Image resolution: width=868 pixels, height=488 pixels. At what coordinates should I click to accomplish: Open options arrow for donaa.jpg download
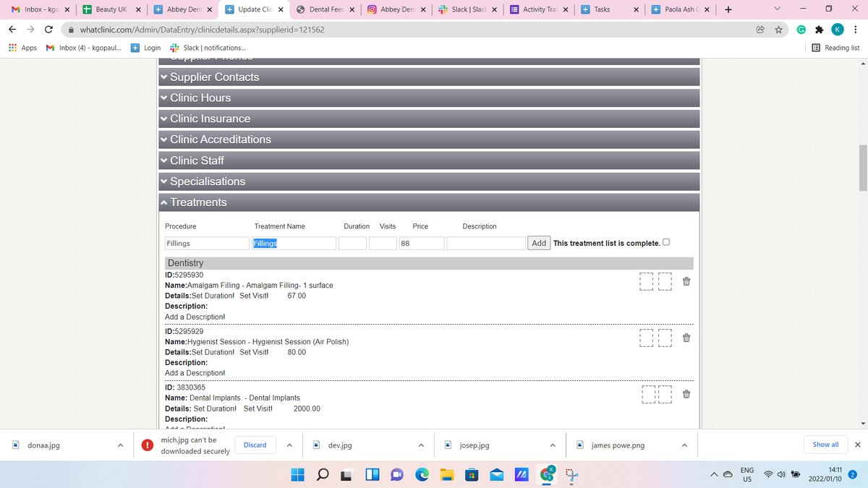pos(121,445)
